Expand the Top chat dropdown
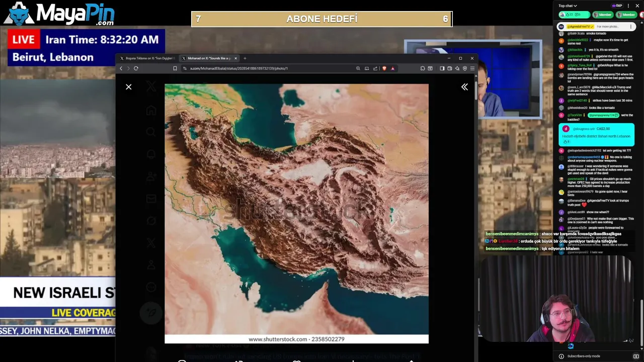Image resolution: width=644 pixels, height=362 pixels. [x=568, y=6]
